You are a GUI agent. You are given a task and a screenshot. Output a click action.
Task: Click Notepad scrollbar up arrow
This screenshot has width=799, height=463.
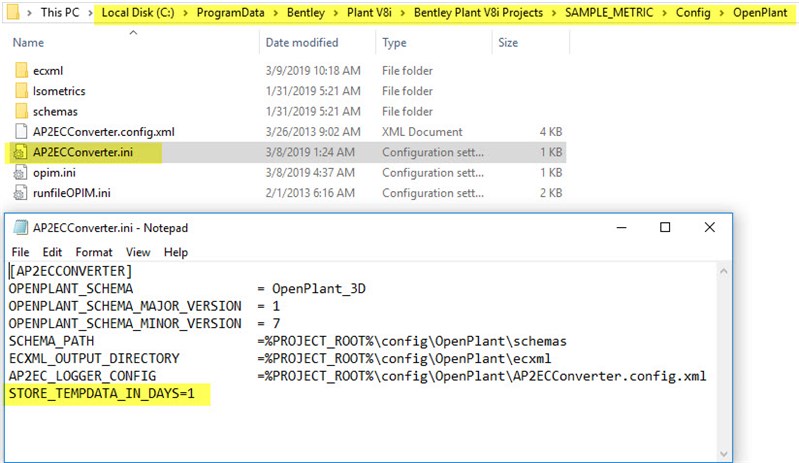coord(723,271)
